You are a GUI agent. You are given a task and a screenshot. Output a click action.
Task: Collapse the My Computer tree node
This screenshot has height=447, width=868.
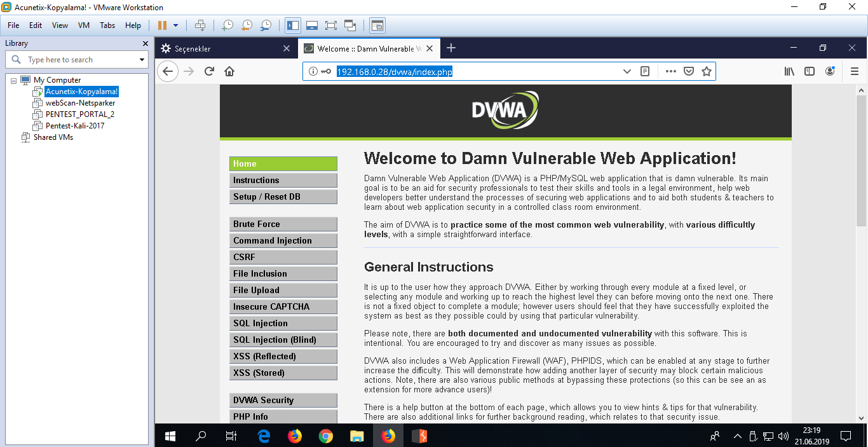(14, 80)
